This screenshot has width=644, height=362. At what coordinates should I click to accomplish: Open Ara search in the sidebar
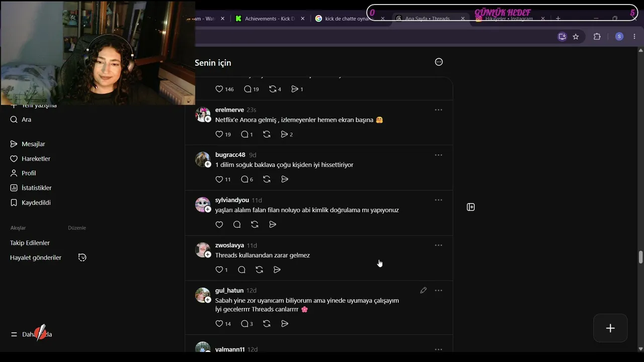click(21, 120)
